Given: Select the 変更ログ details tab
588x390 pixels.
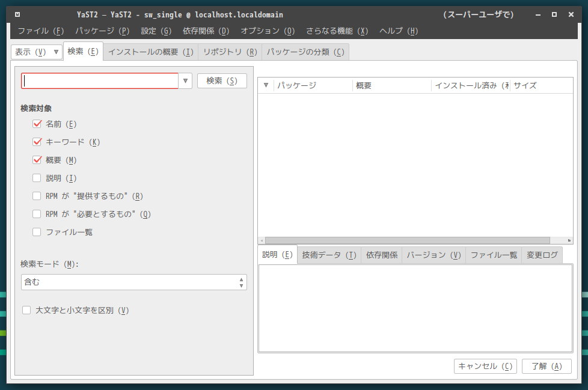Looking at the screenshot, I should (x=542, y=255).
